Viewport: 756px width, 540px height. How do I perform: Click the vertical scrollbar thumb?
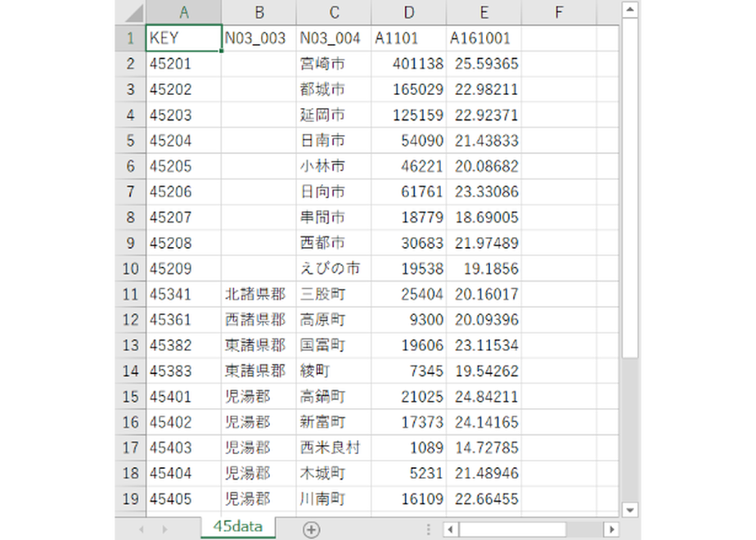630,188
